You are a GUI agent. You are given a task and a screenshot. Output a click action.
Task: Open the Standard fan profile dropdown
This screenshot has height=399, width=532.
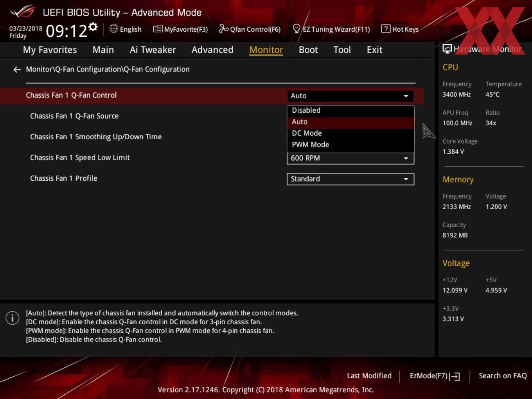[x=350, y=179]
